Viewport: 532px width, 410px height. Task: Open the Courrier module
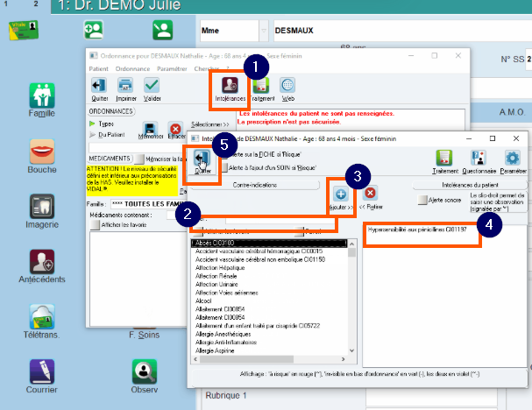[x=42, y=377]
